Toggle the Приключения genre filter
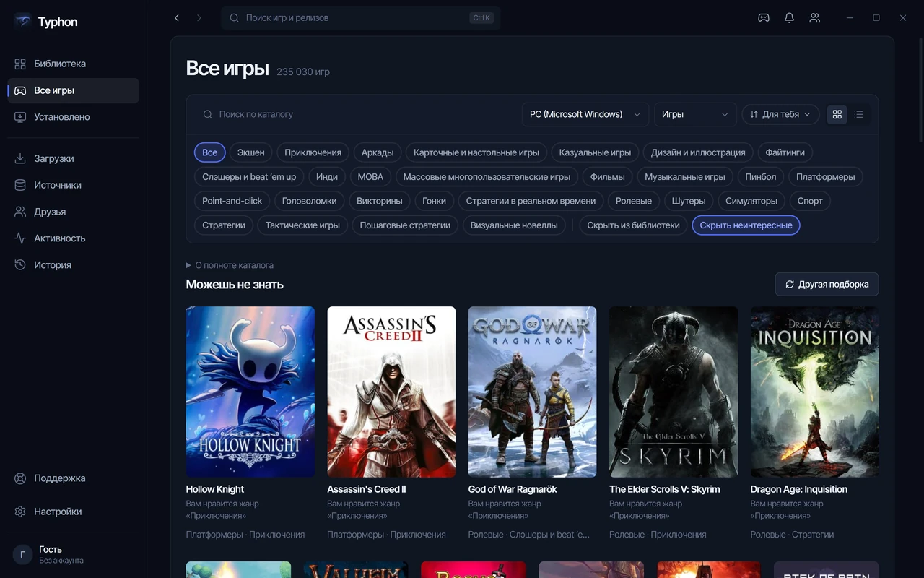 coord(313,152)
